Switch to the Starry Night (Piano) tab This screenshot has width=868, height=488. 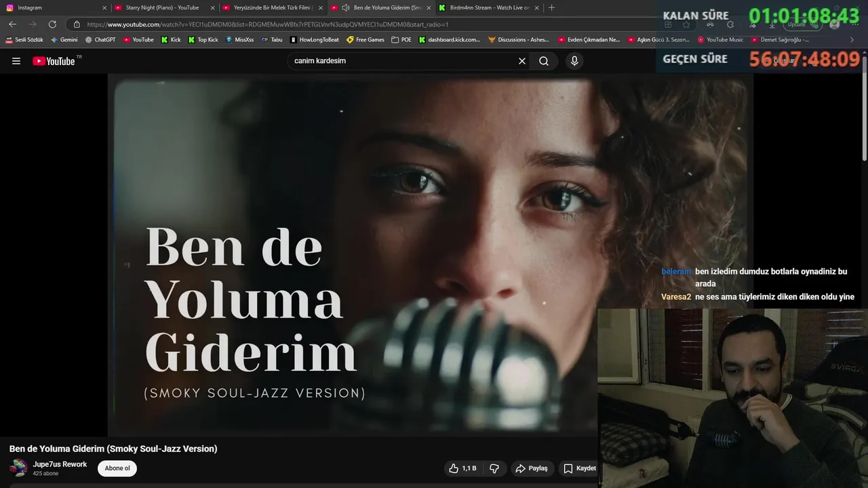[163, 7]
